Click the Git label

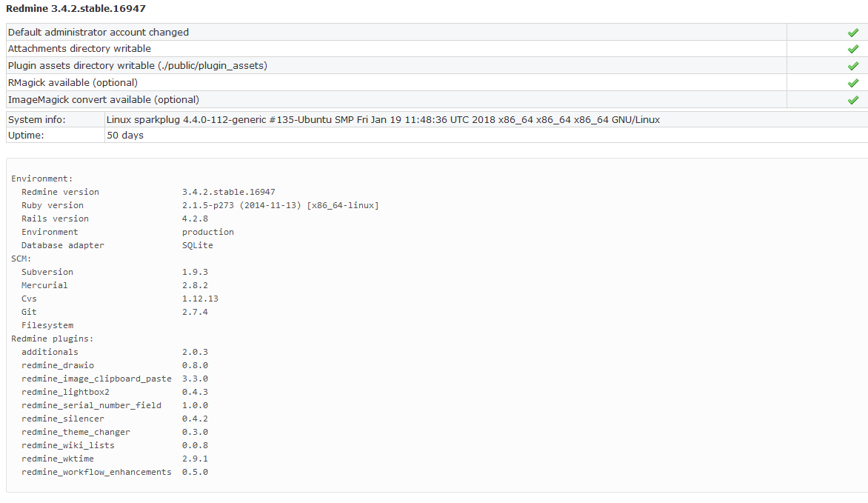pyautogui.click(x=29, y=311)
